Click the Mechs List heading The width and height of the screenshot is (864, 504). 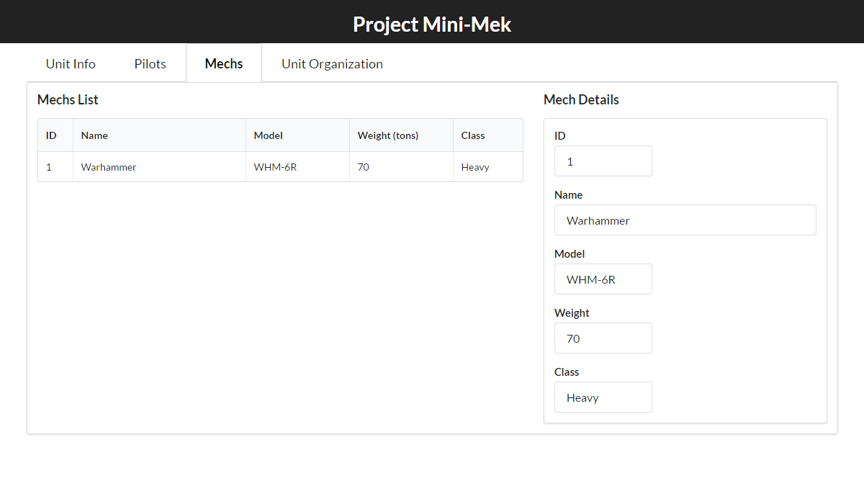(x=68, y=100)
